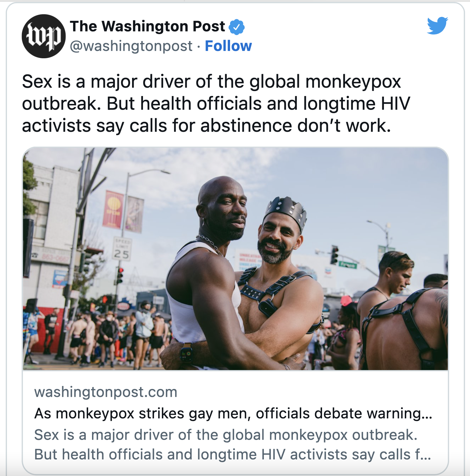
Task: Click the blue verified checkmark badge
Action: (237, 27)
